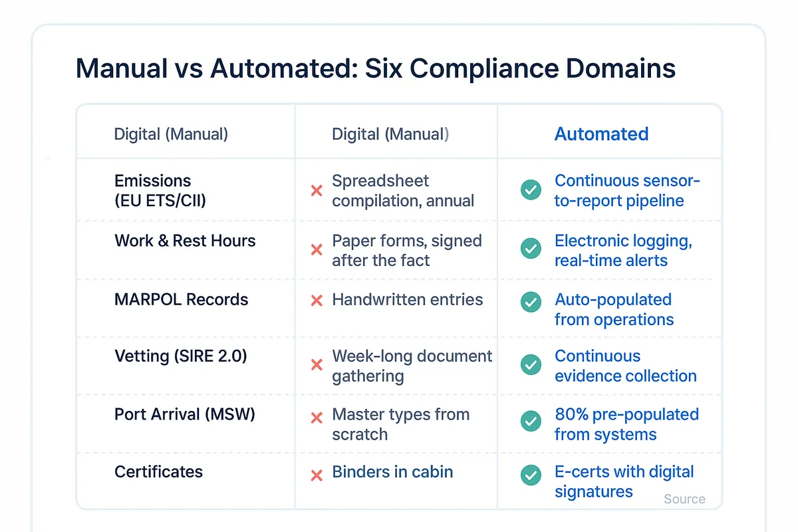Image resolution: width=798 pixels, height=532 pixels.
Task: Open the Source link
Action: pyautogui.click(x=684, y=499)
